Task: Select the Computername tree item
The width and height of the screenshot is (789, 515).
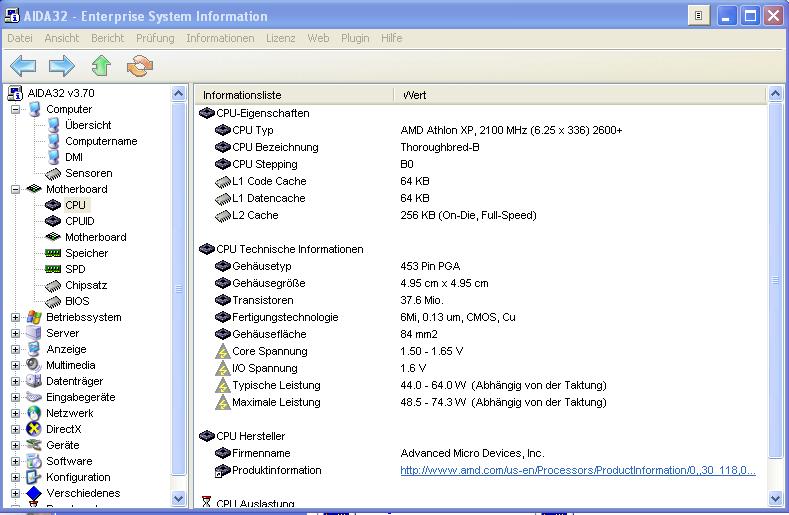Action: point(101,141)
